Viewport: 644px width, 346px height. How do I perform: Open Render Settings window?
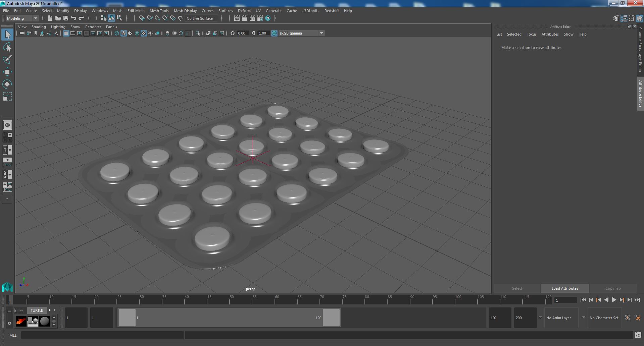point(260,18)
